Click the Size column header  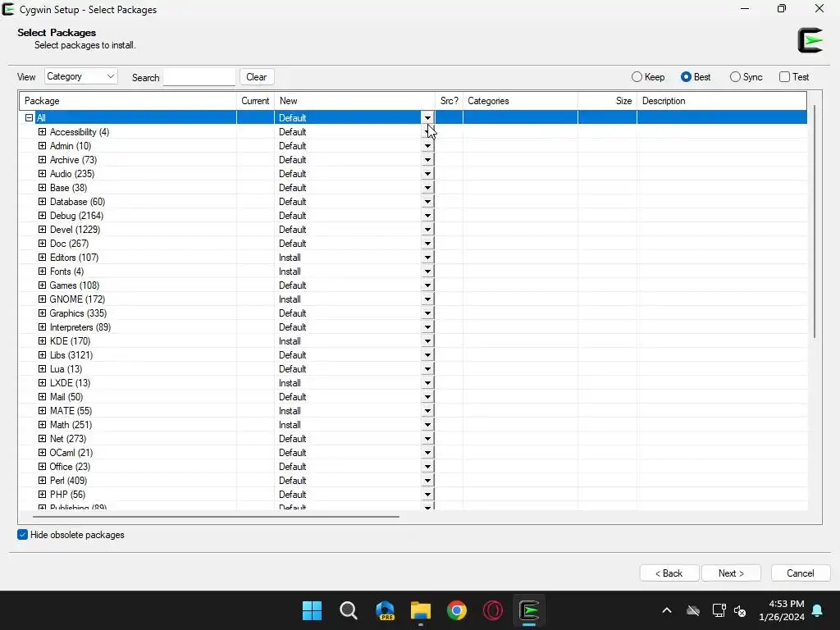[608, 101]
